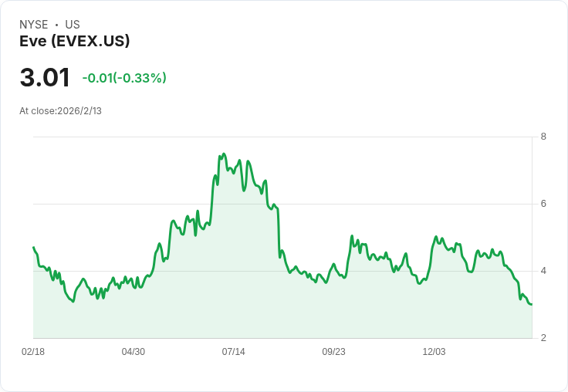568x392 pixels.
Task: Select the 09/23 date on the time axis
Action: pos(333,352)
